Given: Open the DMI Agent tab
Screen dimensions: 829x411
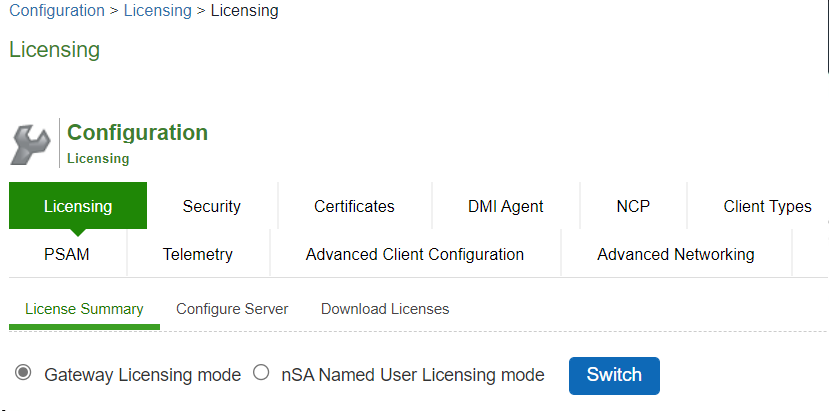Looking at the screenshot, I should point(505,206).
